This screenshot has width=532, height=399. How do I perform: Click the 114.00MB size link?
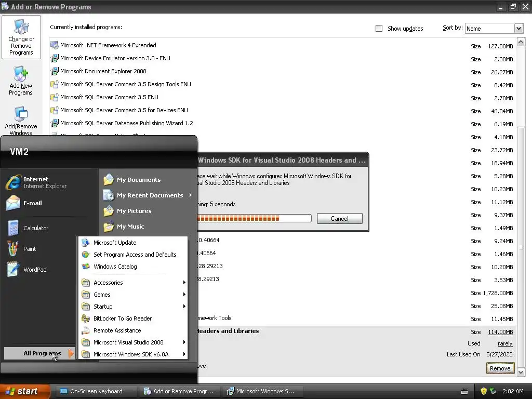click(x=500, y=332)
